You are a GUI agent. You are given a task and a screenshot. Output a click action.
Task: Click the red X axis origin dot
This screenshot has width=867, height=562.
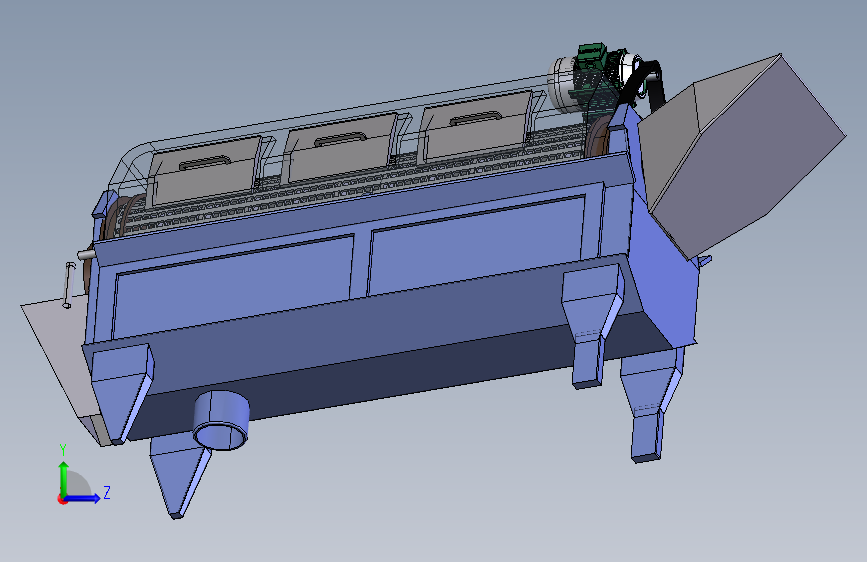click(61, 499)
